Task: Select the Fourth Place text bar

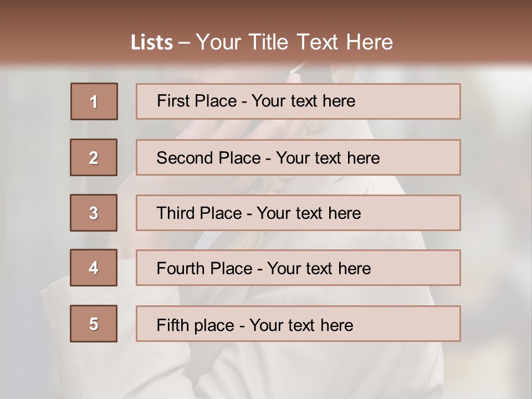Action: [x=298, y=268]
